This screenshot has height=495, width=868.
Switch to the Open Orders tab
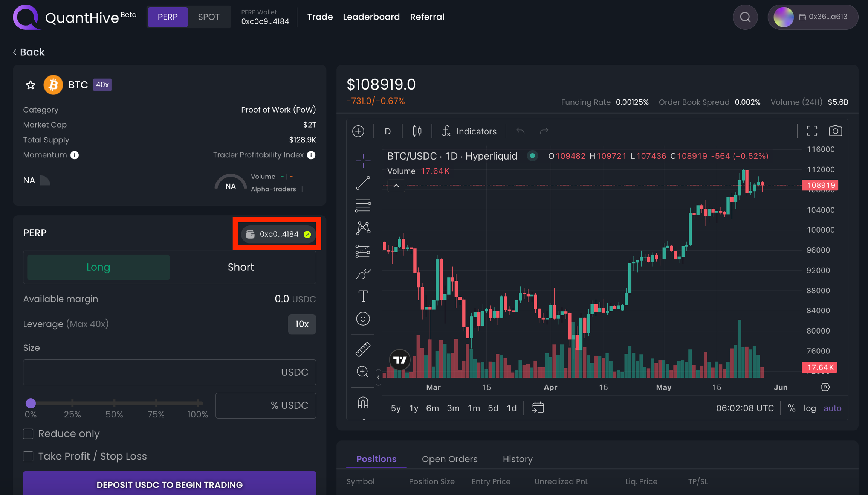coord(449,459)
